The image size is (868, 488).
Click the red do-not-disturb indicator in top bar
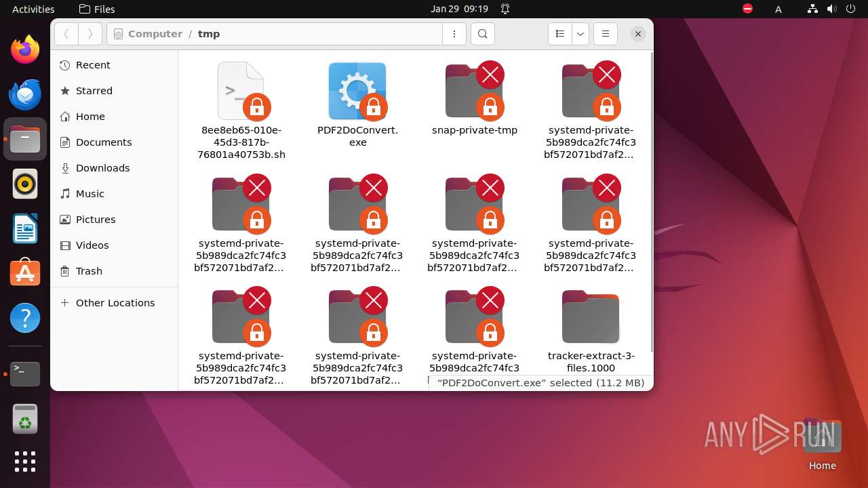tap(747, 9)
